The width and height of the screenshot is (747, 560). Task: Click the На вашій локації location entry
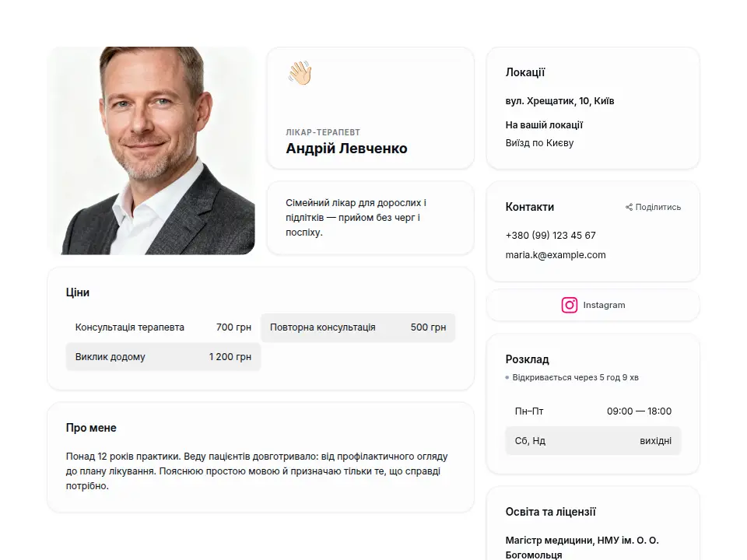[544, 125]
